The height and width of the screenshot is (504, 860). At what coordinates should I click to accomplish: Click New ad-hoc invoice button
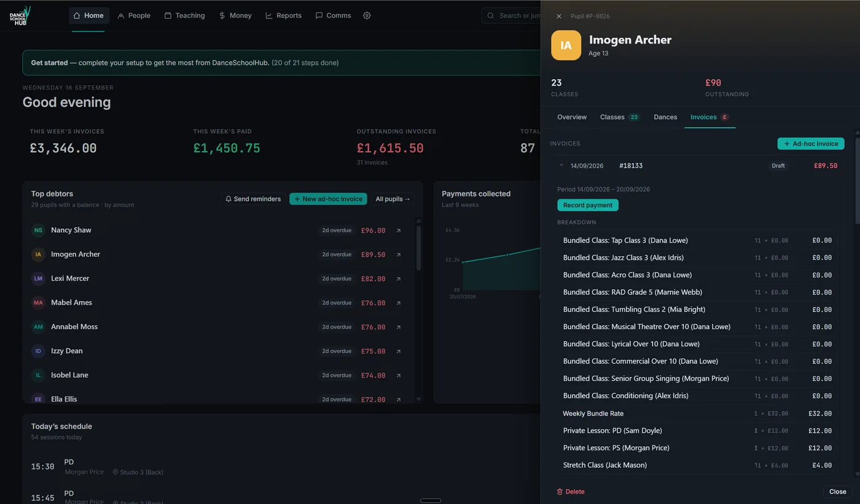pyautogui.click(x=328, y=199)
